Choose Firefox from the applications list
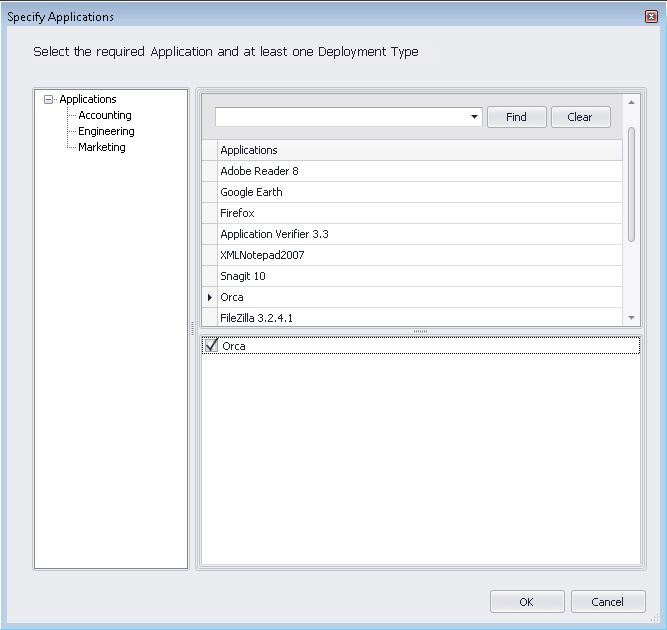The height and width of the screenshot is (630, 667). tap(237, 213)
